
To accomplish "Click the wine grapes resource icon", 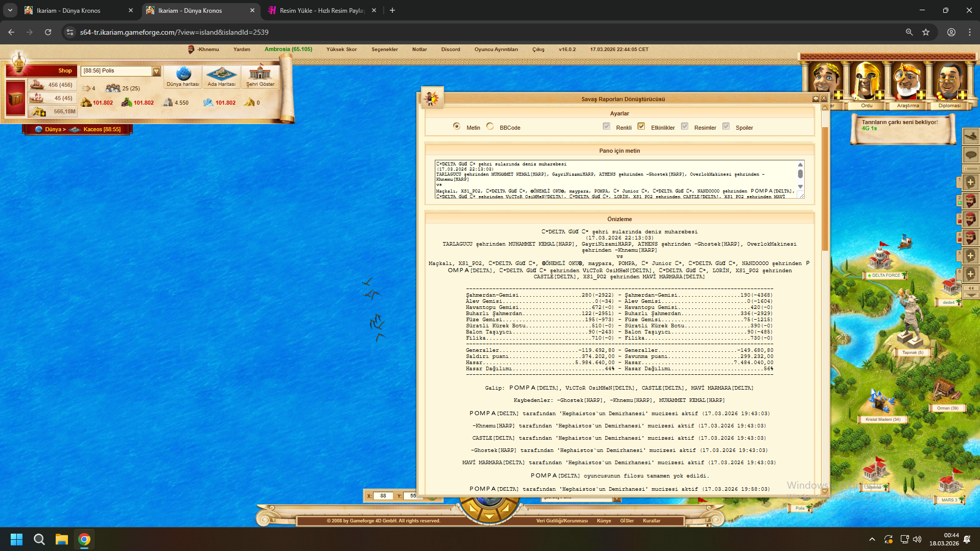I will point(127,103).
